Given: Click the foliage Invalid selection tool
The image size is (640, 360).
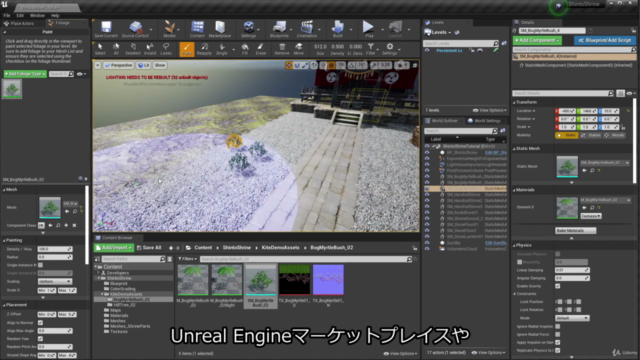Looking at the screenshot, I should coord(150,49).
